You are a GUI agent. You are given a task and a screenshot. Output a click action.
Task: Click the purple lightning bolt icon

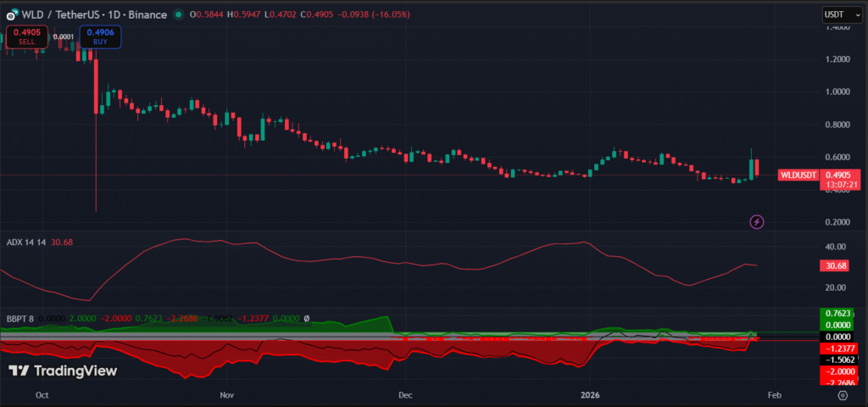(757, 223)
